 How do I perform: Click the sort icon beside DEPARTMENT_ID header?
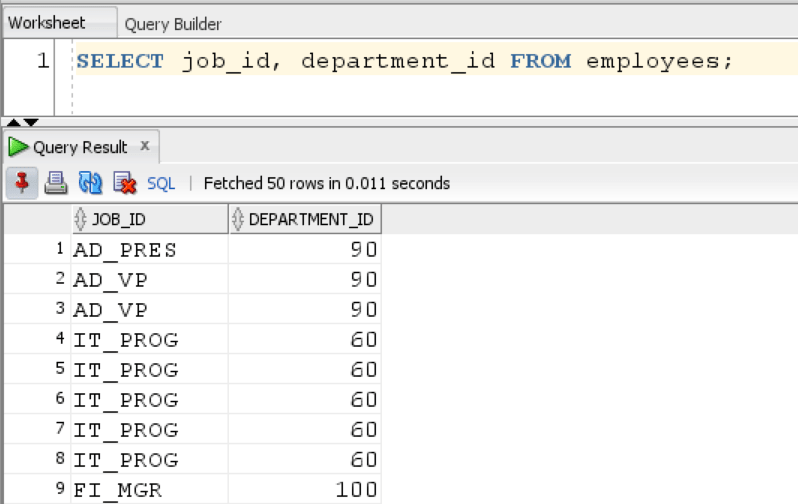click(x=238, y=220)
